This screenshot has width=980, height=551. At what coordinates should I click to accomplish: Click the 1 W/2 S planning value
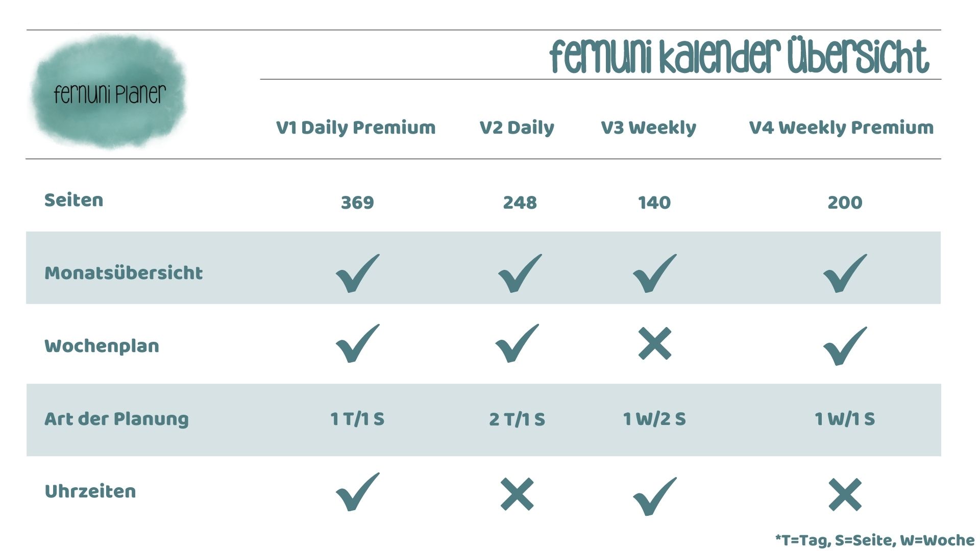(x=654, y=419)
